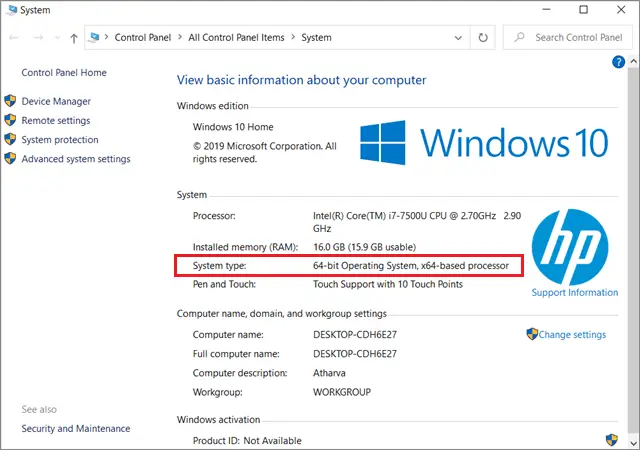Click 16.0 GB (15.9 GB usable) value
This screenshot has width=640, height=450.
pyautogui.click(x=364, y=247)
